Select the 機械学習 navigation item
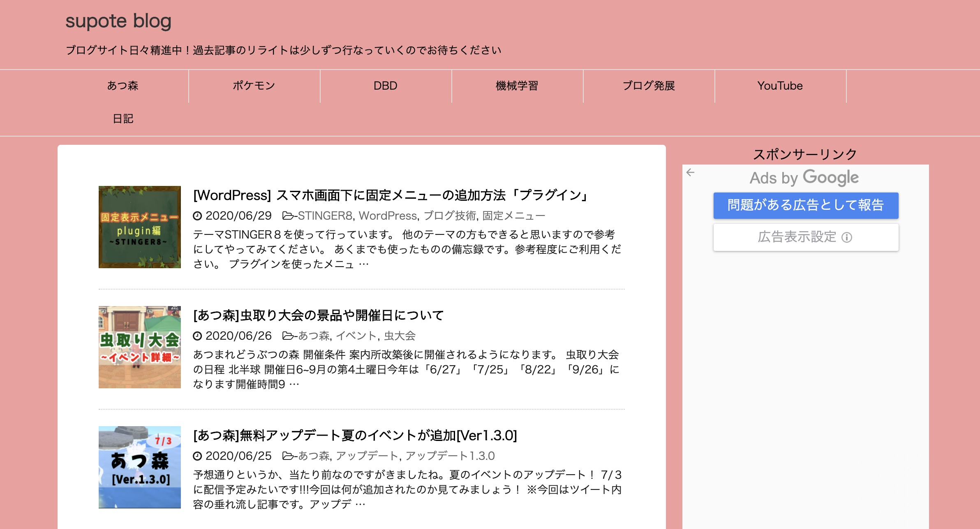Image resolution: width=980 pixels, height=529 pixels. click(517, 86)
